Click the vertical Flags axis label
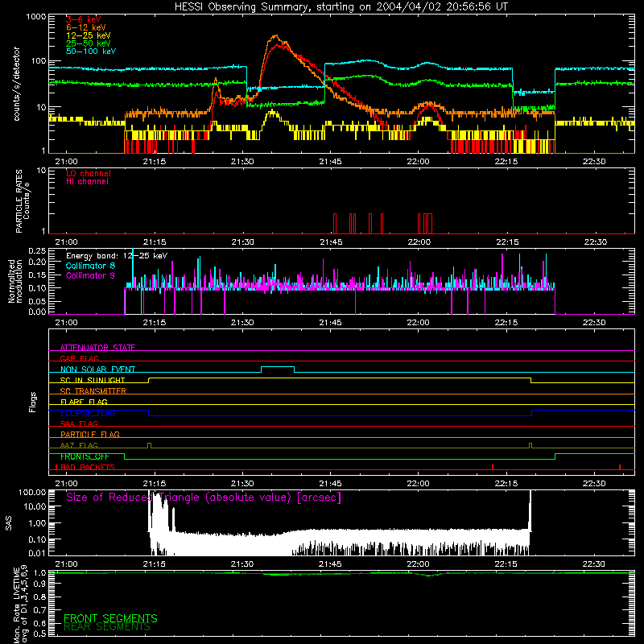This screenshot has height=644, width=644. [x=33, y=402]
